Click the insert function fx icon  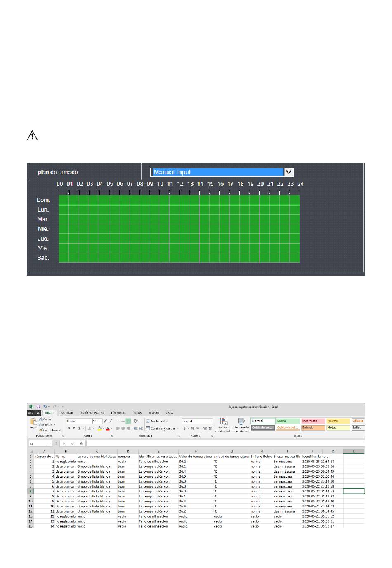(x=81, y=443)
